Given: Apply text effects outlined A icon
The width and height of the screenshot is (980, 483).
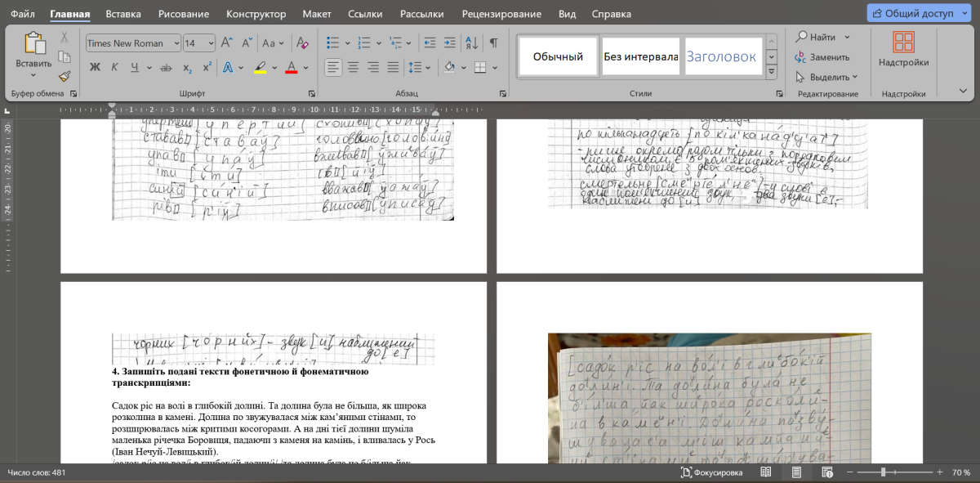Looking at the screenshot, I should [x=229, y=67].
